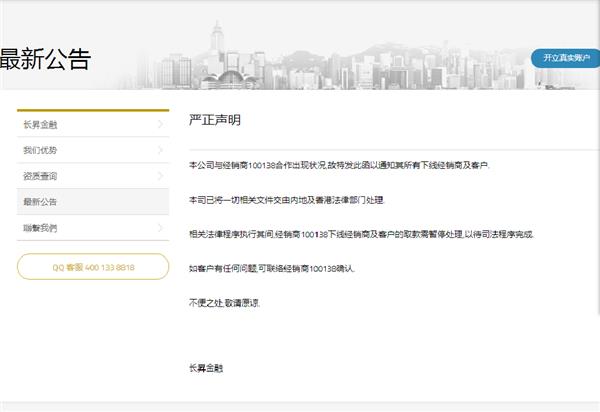The width and height of the screenshot is (600, 412).
Task: Open the 长昇金融 sidebar menu item
Action: (42, 124)
